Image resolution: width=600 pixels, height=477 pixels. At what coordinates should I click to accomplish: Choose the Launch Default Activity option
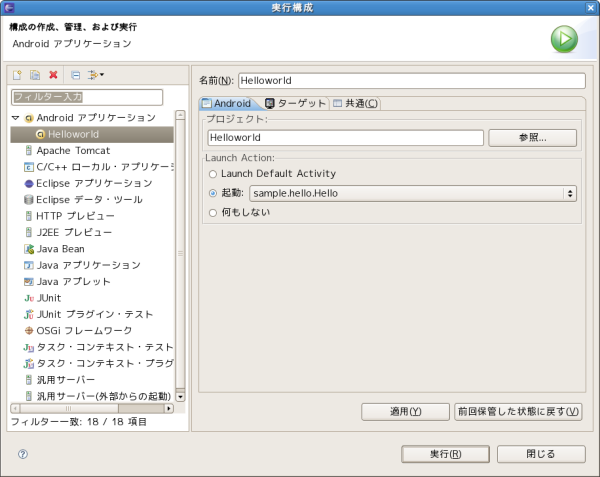click(212, 174)
